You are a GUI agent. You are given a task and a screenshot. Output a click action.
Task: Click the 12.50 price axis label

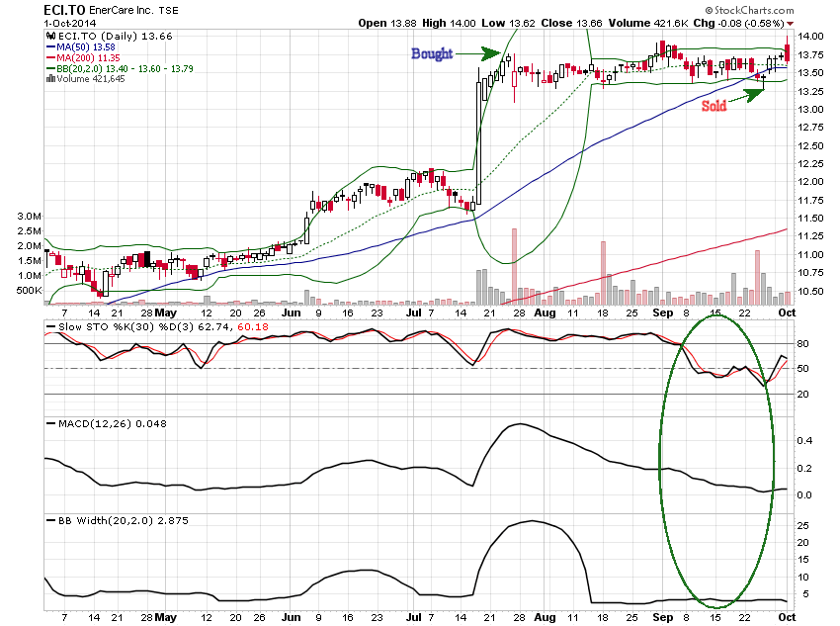click(x=810, y=145)
